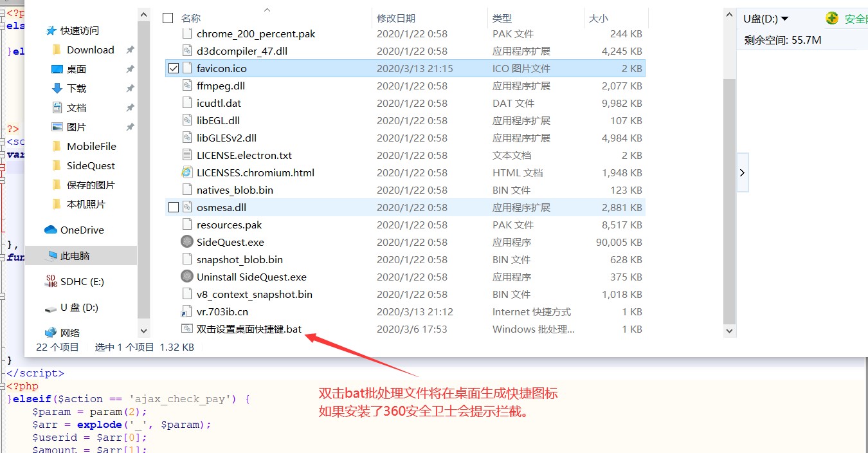Check the osmesa.dll checkbox
868x453 pixels.
click(173, 207)
